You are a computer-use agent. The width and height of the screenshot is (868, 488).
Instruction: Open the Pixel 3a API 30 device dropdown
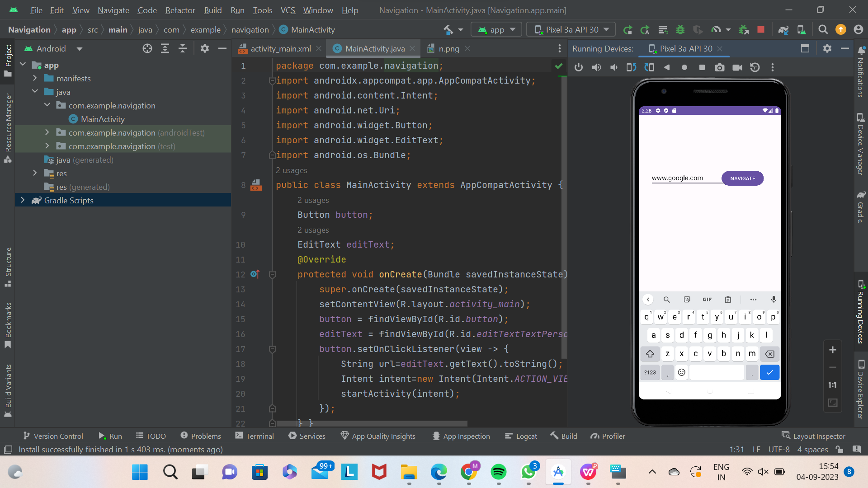click(x=571, y=29)
